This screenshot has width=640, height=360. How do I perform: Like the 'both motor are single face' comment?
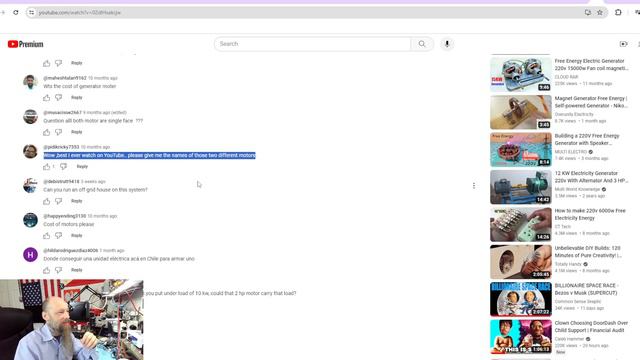(x=47, y=132)
